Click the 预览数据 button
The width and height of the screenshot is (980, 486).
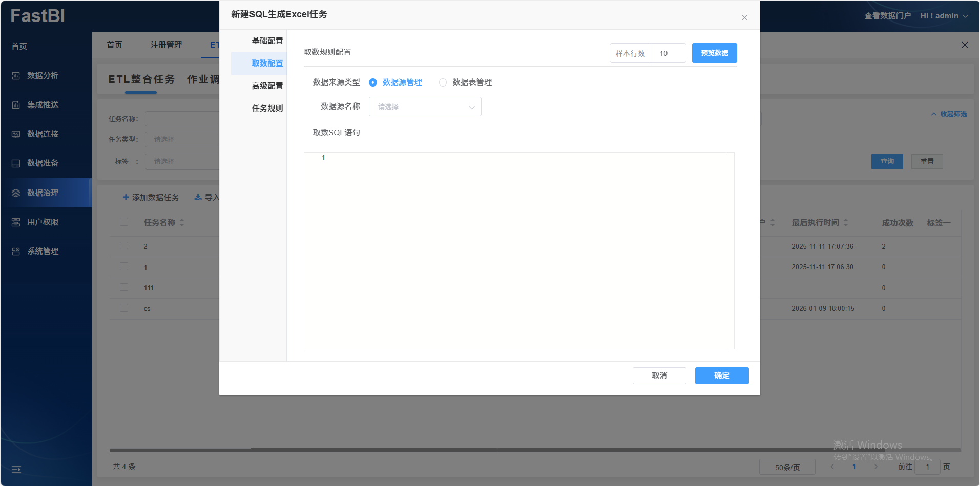(714, 53)
